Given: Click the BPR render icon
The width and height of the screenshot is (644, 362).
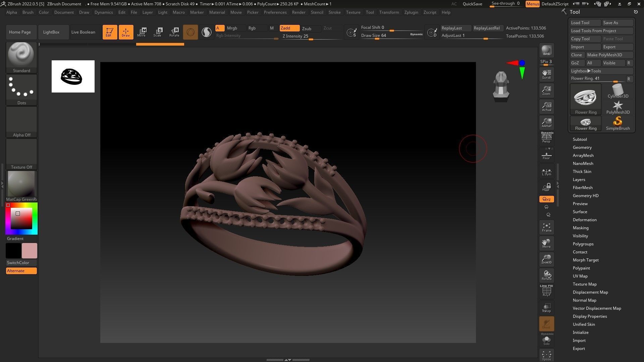Looking at the screenshot, I should (x=546, y=50).
